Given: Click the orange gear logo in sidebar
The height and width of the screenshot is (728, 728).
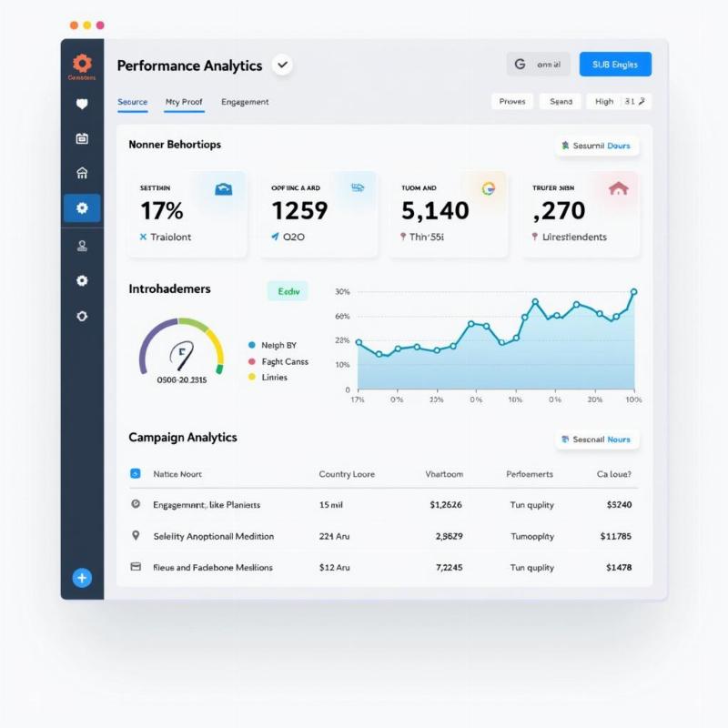Looking at the screenshot, I should [82, 63].
